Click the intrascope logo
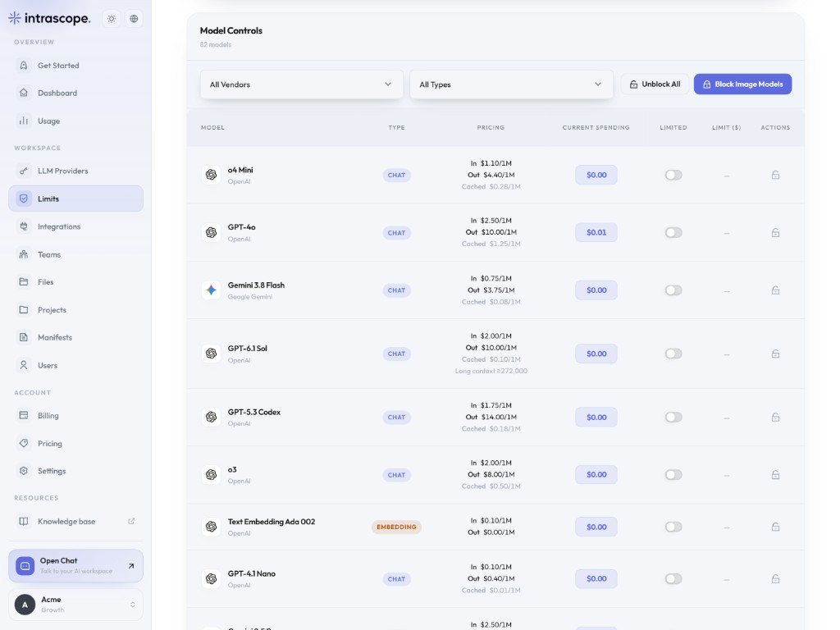 coord(49,18)
